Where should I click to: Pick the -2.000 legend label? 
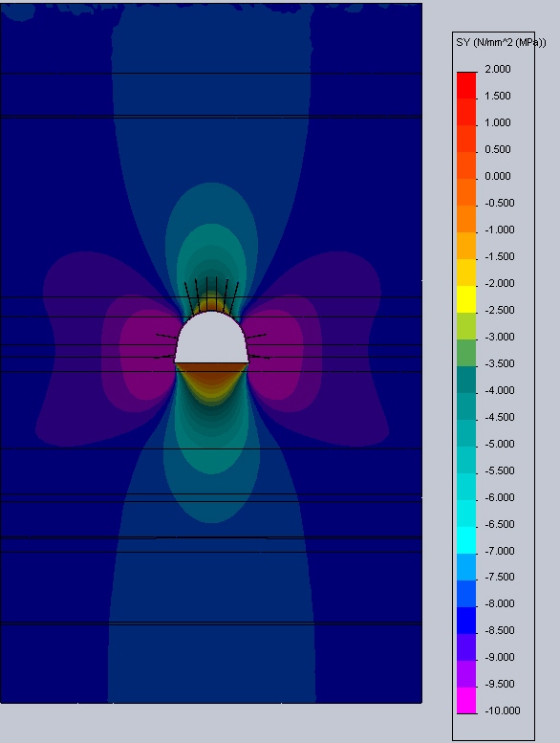tap(500, 283)
